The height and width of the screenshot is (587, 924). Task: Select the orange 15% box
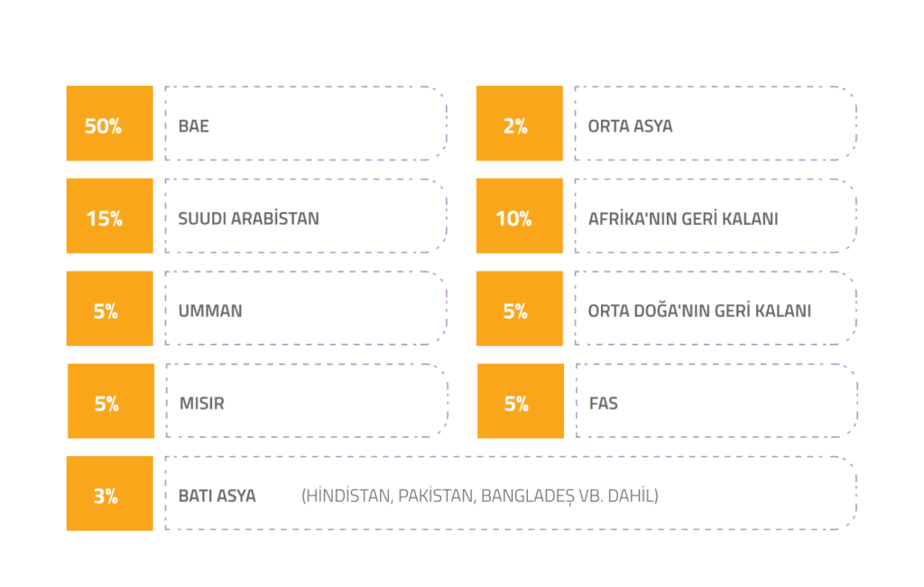[109, 217]
